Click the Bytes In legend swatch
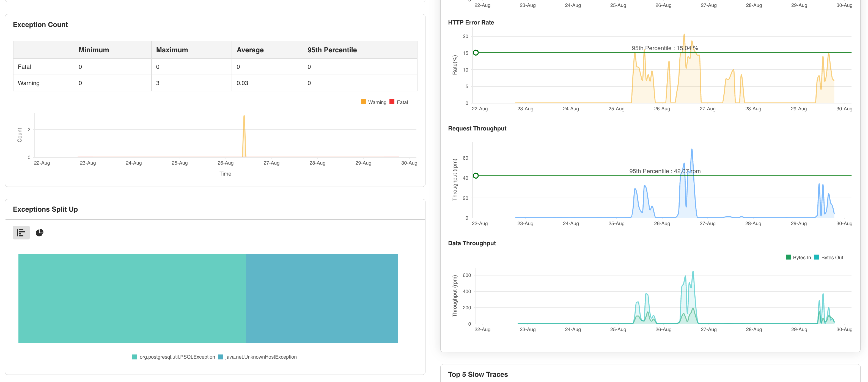The image size is (868, 382). 788,257
